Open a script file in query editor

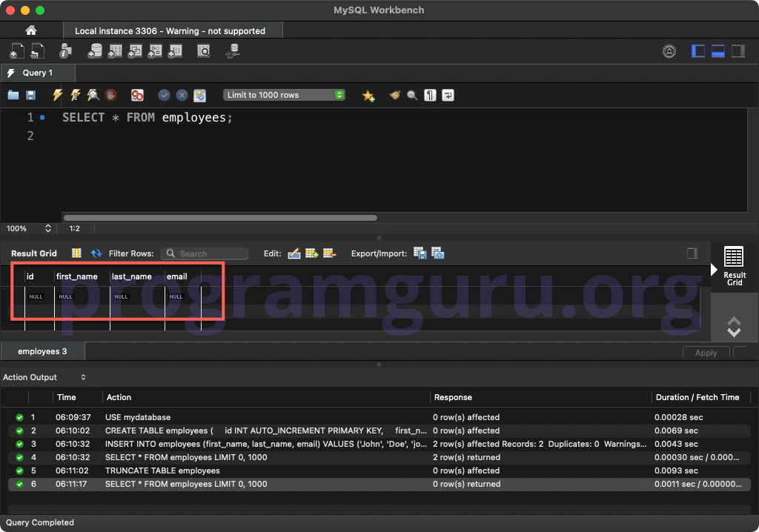coord(13,95)
